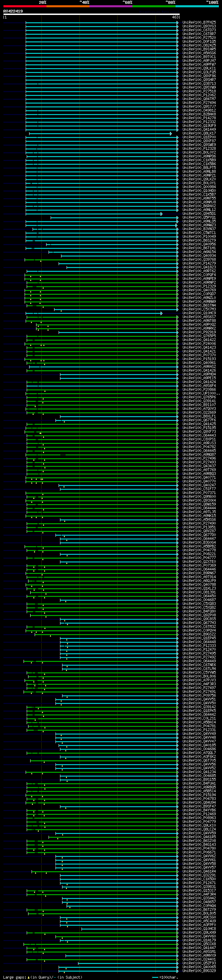Select label UniRef100_A9NQ87
The width and height of the screenshot is (222, 980).
click(x=199, y=454)
